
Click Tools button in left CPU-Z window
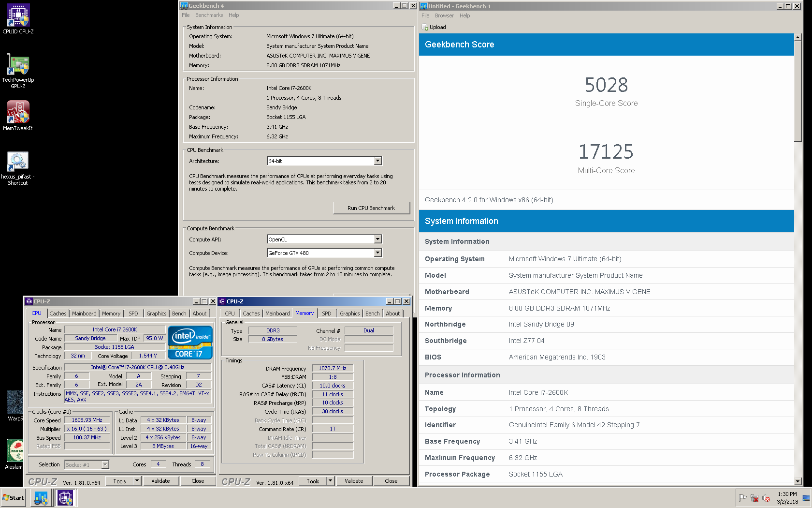119,481
